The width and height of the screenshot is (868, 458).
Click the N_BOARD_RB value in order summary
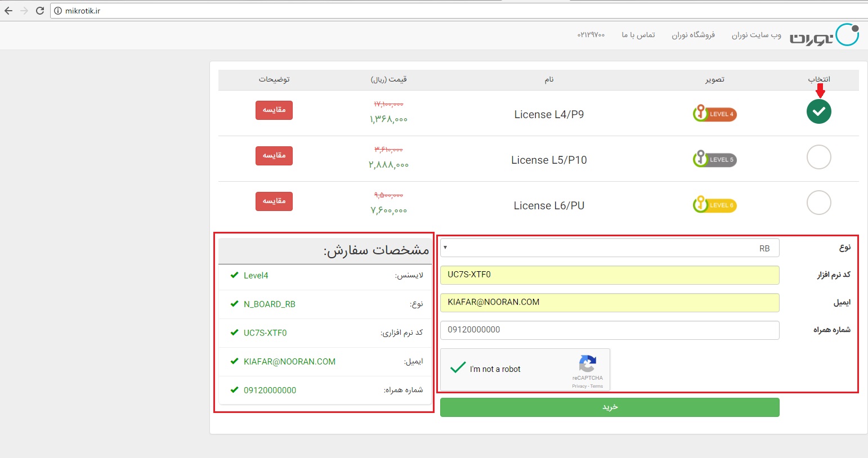pyautogui.click(x=269, y=304)
